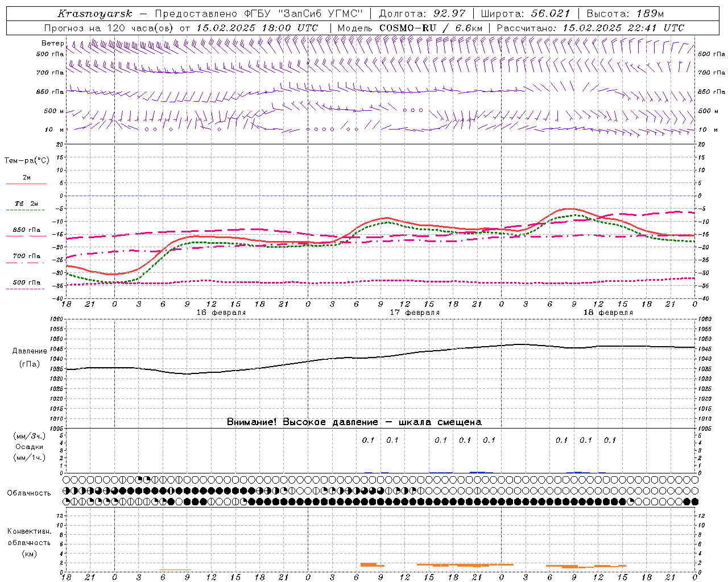Click the "Тем-ра(°C)" temperature panel label
Viewport: 728px width, 582px height.
point(27,160)
